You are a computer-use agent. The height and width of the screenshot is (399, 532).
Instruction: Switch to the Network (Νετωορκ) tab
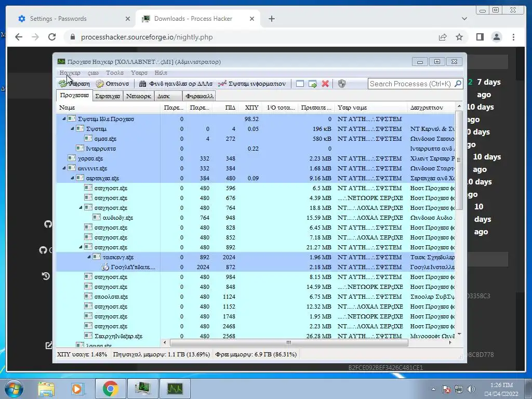click(x=138, y=96)
